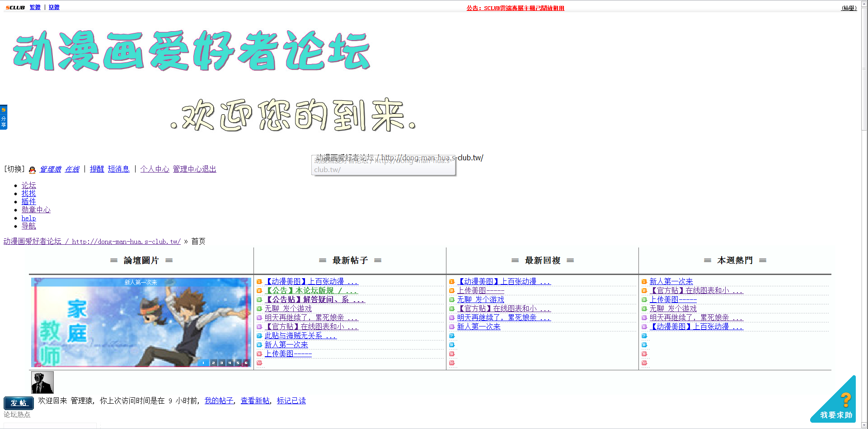Click the 在线 status link
Screen dimensions: 868x429
pos(72,169)
